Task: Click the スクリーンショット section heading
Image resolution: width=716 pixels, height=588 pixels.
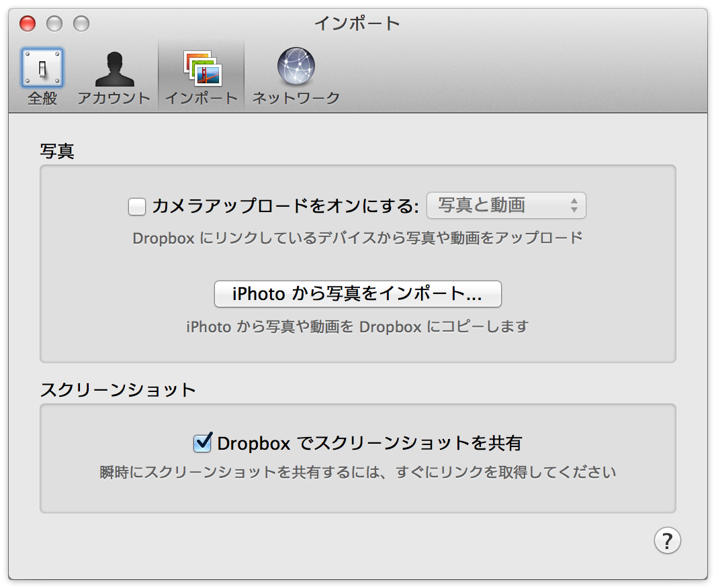Action: tap(118, 390)
